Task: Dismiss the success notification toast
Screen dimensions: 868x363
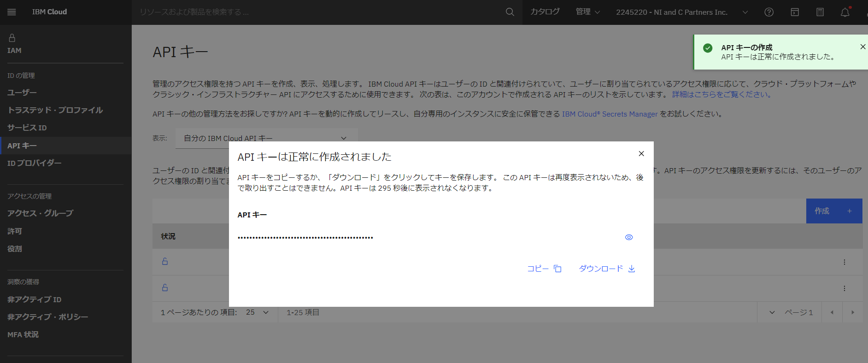Action: pos(862,47)
